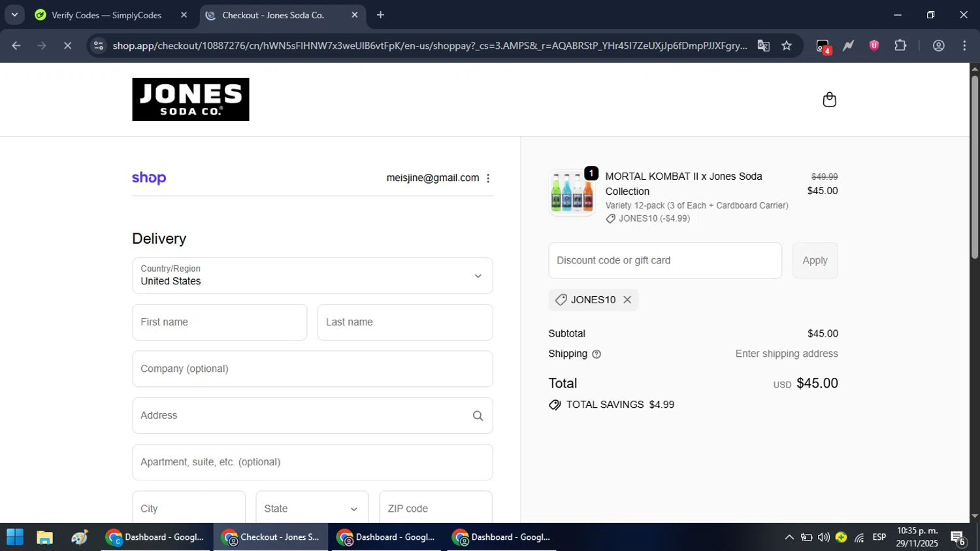This screenshot has width=980, height=551.
Task: Open Windows notification center
Action: point(958,539)
